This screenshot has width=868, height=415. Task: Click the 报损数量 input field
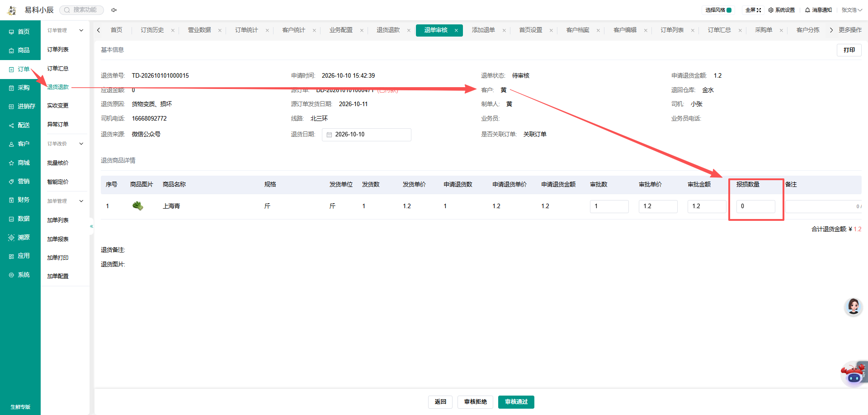[x=756, y=206]
